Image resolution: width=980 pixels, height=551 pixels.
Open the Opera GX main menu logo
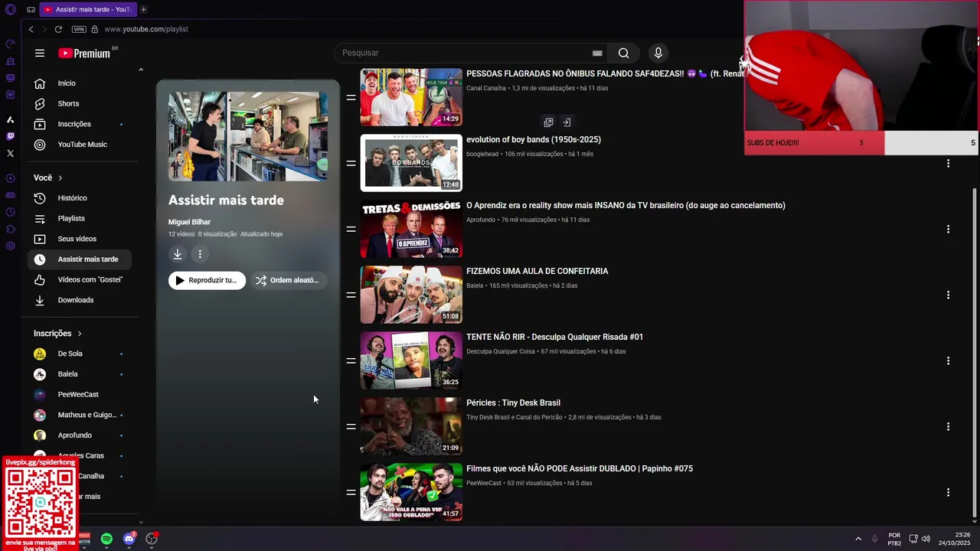click(11, 10)
